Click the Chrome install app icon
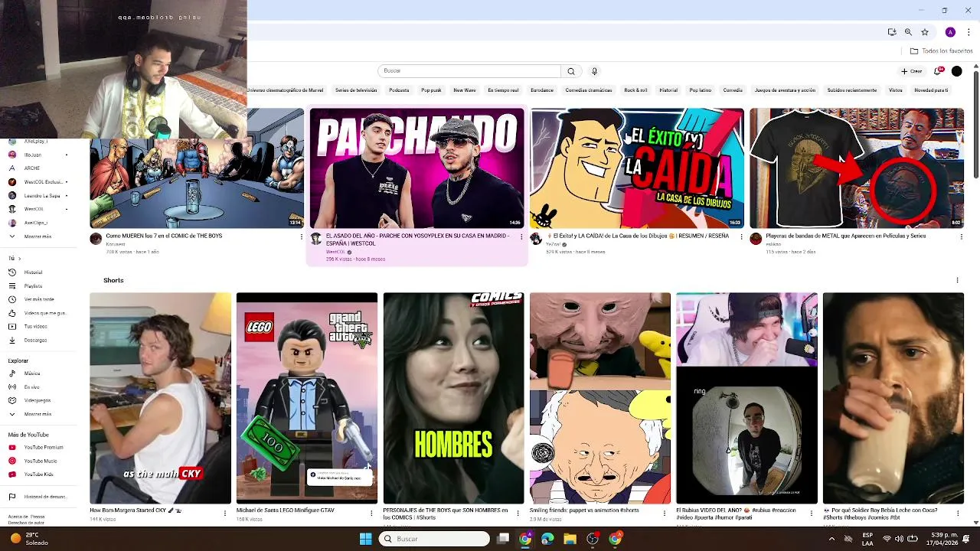Screen dimensions: 980x551 point(892,32)
